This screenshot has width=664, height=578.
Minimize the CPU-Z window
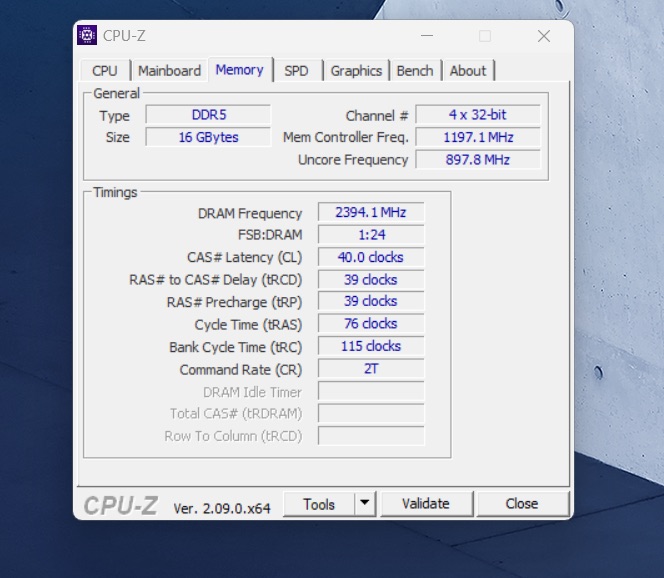[x=427, y=36]
